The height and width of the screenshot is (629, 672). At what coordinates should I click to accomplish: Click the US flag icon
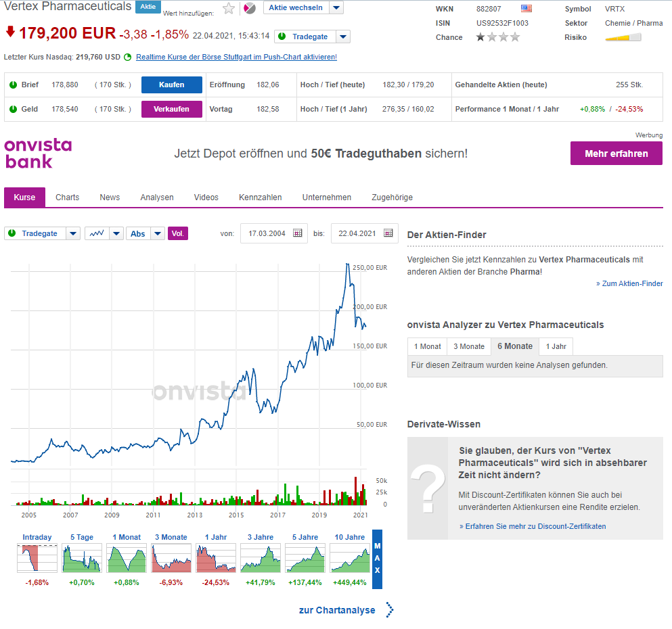[527, 9]
